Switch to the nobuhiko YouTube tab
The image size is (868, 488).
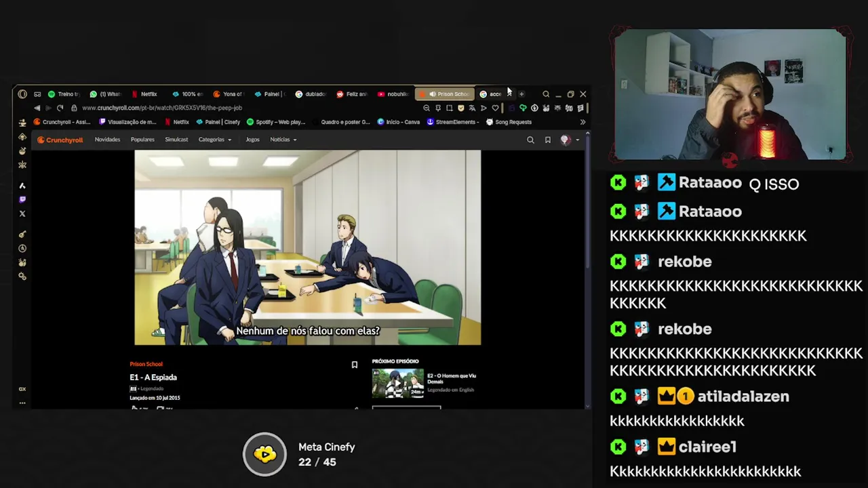393,94
